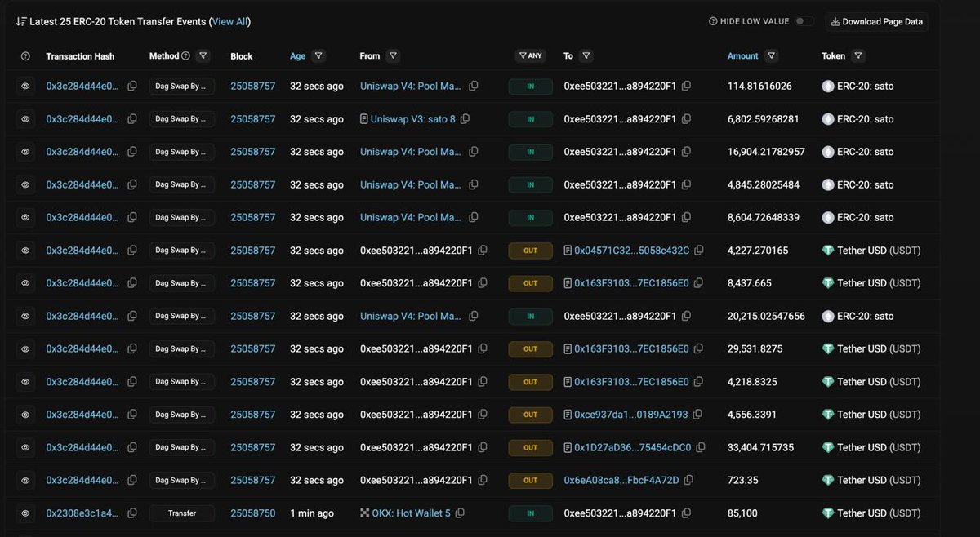Click the eye icon for the 723.35 row
The image size is (980, 537).
pos(25,480)
